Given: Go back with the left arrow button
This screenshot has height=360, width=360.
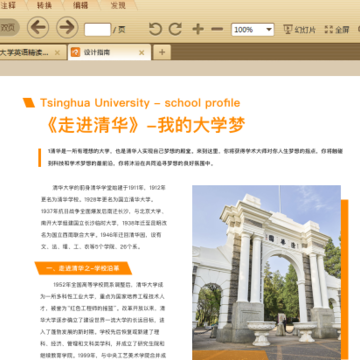Looking at the screenshot, I should [38, 28].
